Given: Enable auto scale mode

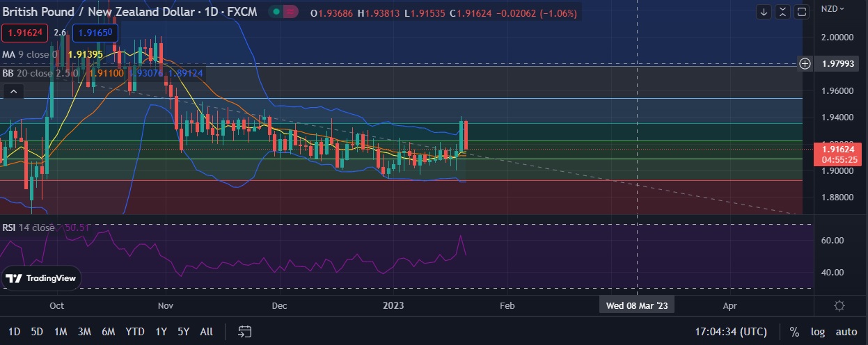Looking at the screenshot, I should pyautogui.click(x=846, y=332).
